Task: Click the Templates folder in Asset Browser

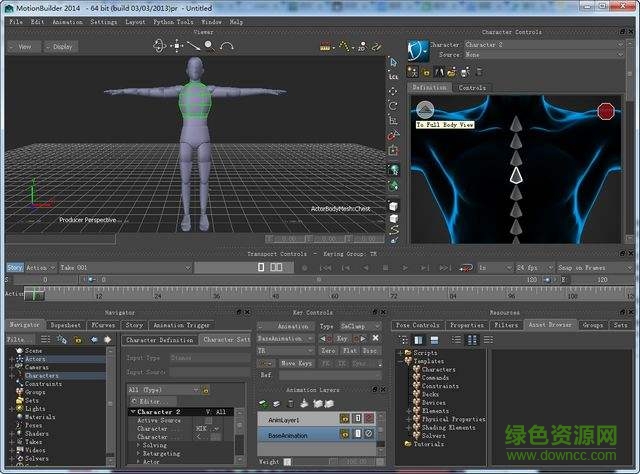Action: coord(429,361)
